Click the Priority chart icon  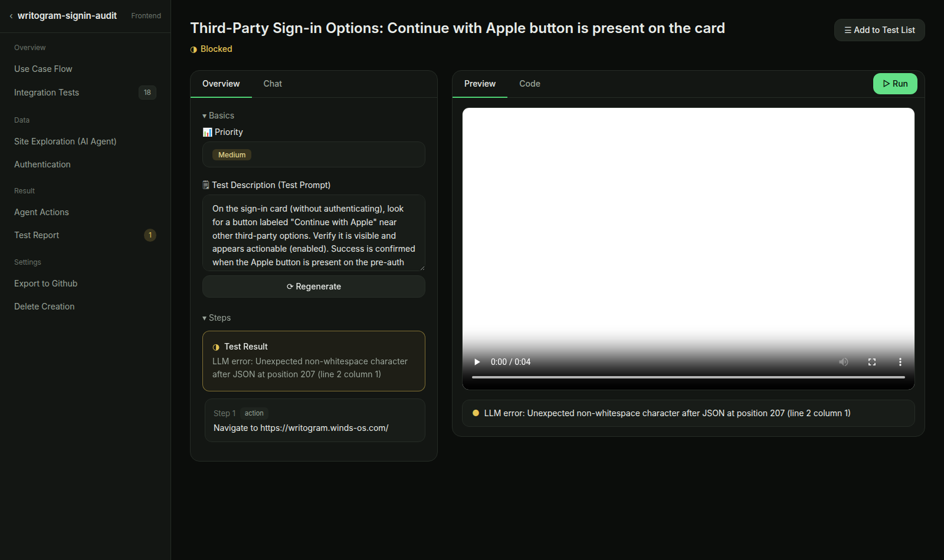[208, 132]
